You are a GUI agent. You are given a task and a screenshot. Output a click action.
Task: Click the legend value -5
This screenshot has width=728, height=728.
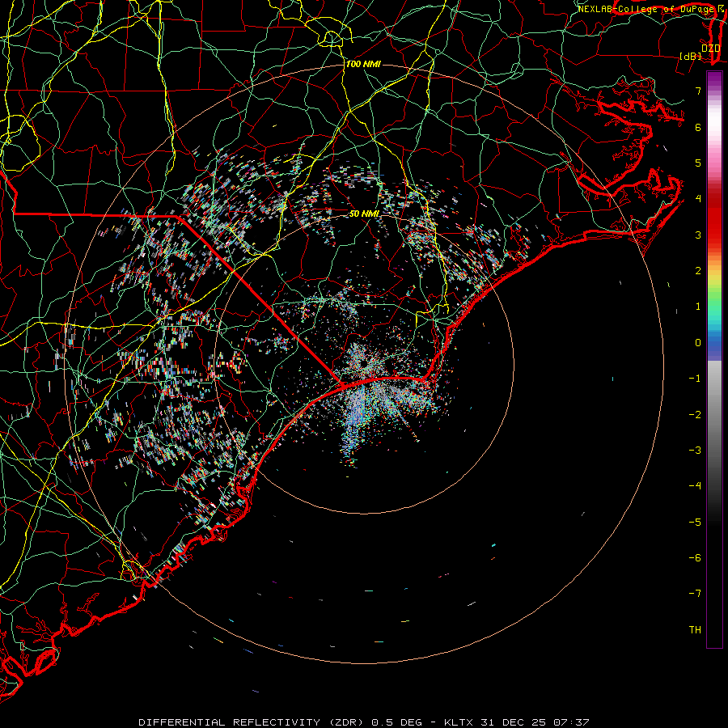(x=695, y=523)
